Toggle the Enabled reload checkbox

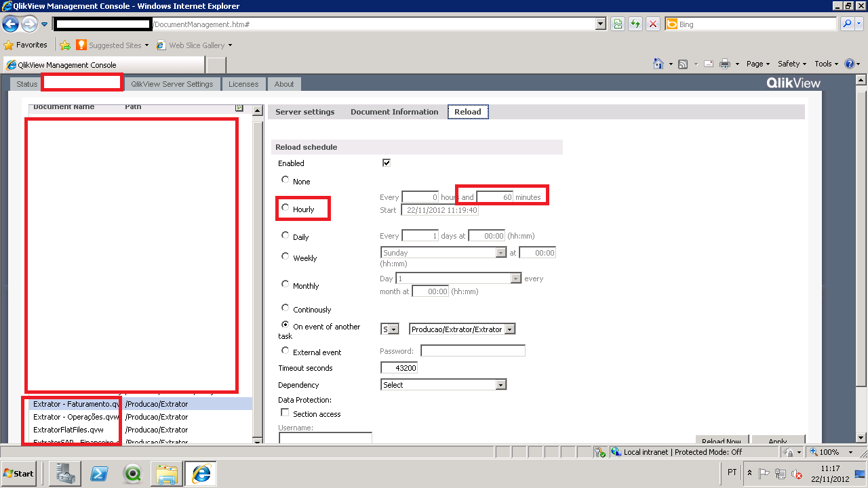tap(387, 163)
